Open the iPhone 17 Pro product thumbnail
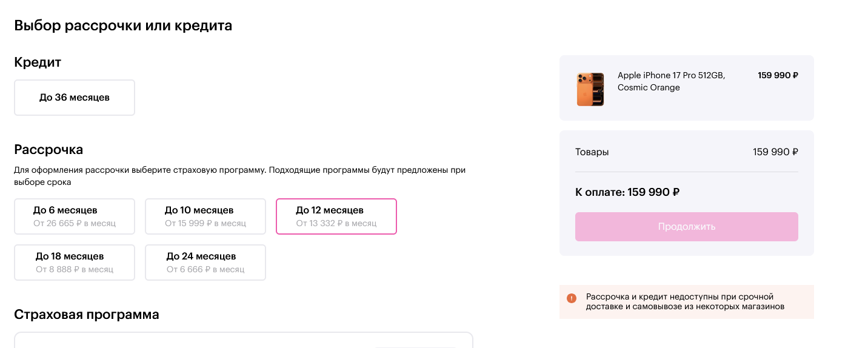 click(x=590, y=89)
